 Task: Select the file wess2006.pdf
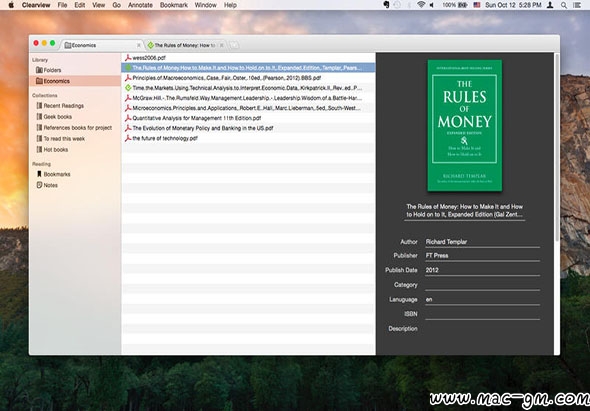pos(248,58)
